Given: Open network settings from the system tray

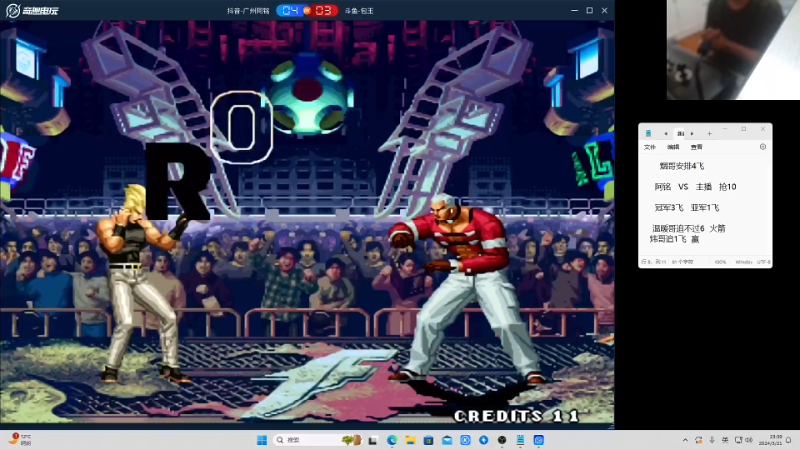Looking at the screenshot, I should click(x=738, y=440).
